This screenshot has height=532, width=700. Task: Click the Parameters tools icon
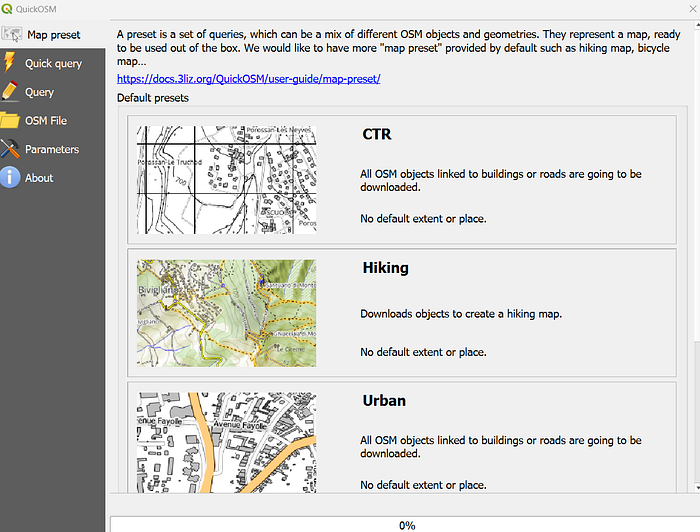[10, 149]
